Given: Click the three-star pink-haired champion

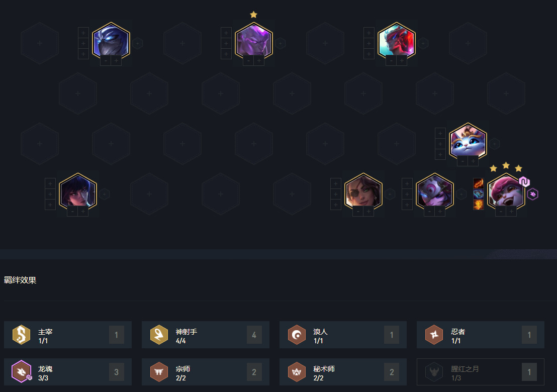Looking at the screenshot, I should click(x=506, y=191).
